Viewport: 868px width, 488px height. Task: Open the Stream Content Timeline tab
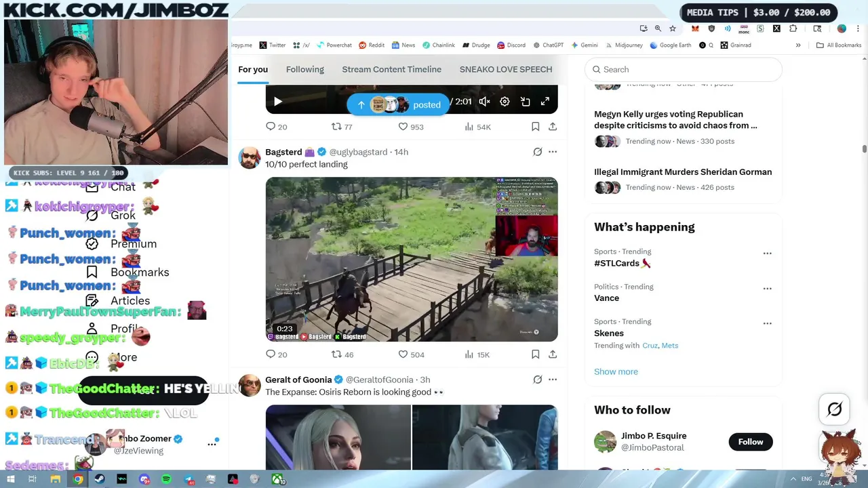coord(391,69)
